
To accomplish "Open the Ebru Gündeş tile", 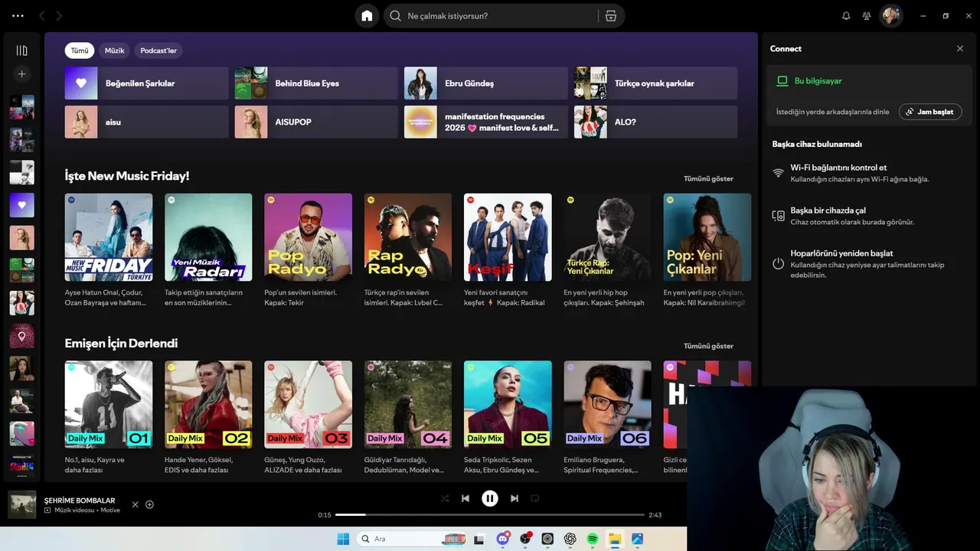I will coord(486,83).
